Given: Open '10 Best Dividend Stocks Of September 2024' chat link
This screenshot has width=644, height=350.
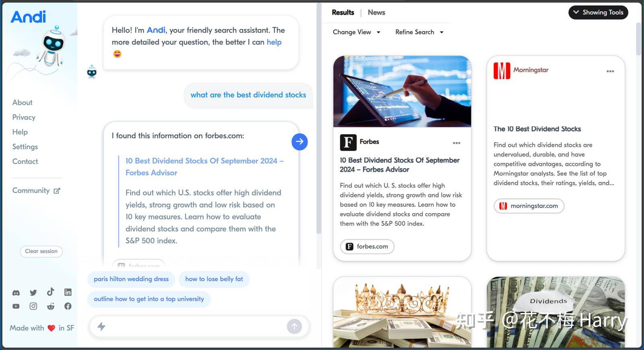Looking at the screenshot, I should coord(204,167).
